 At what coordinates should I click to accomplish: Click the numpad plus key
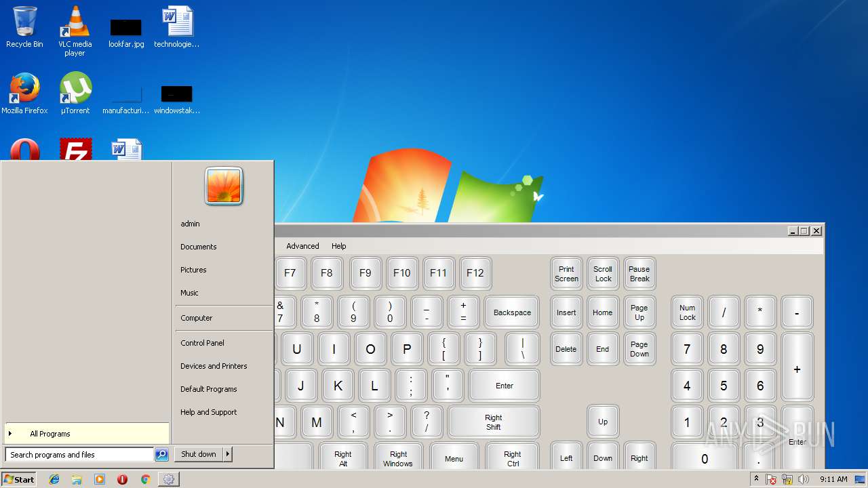[x=797, y=367]
